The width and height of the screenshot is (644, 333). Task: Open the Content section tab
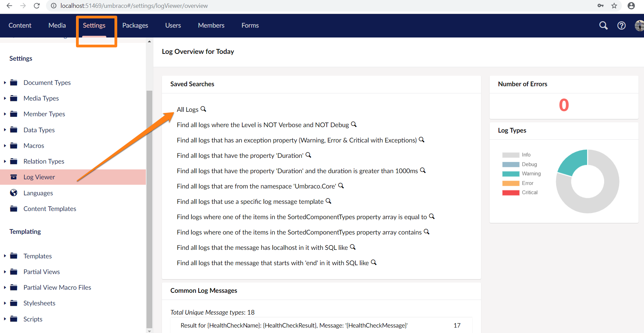tap(20, 26)
